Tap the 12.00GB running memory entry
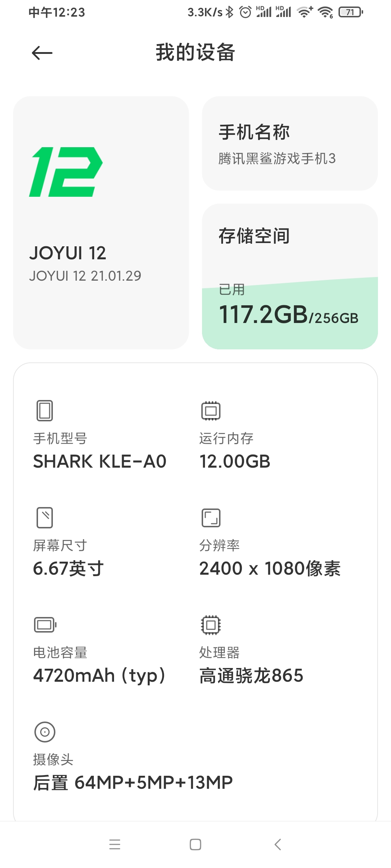 235,461
